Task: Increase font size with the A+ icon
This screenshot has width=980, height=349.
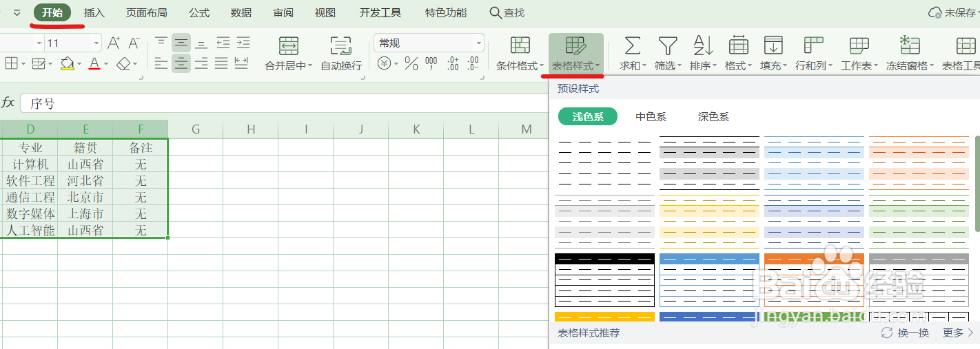Action: point(114,43)
